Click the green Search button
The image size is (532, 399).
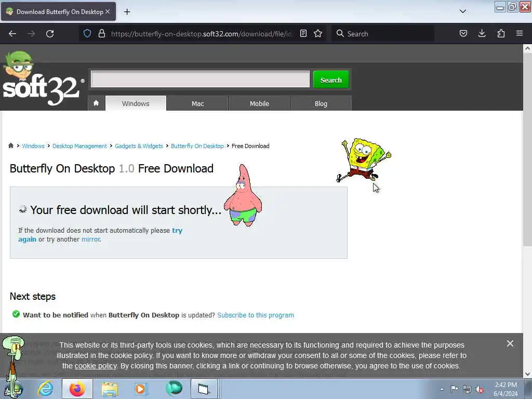point(331,79)
